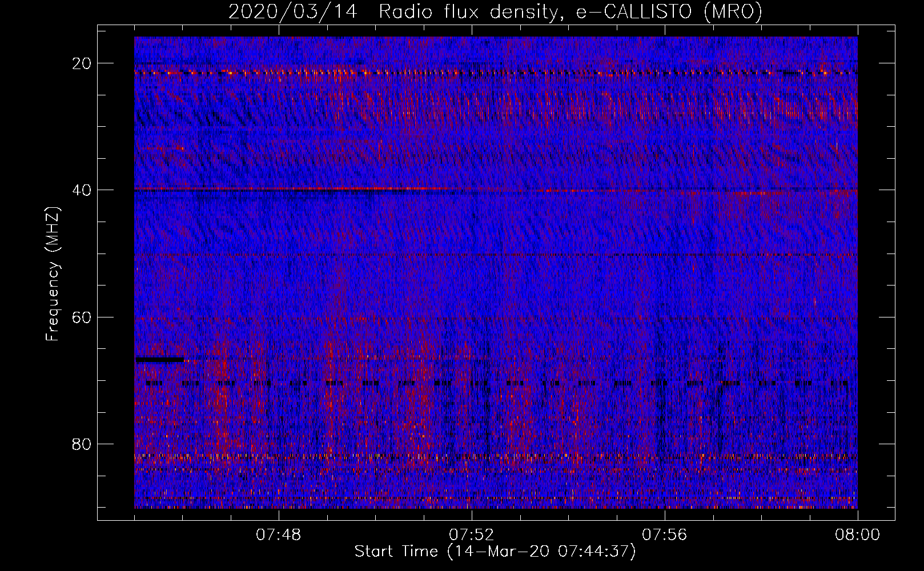Click the black bar near 67 MHz in spectrogram
The width and height of the screenshot is (924, 571).
(159, 360)
